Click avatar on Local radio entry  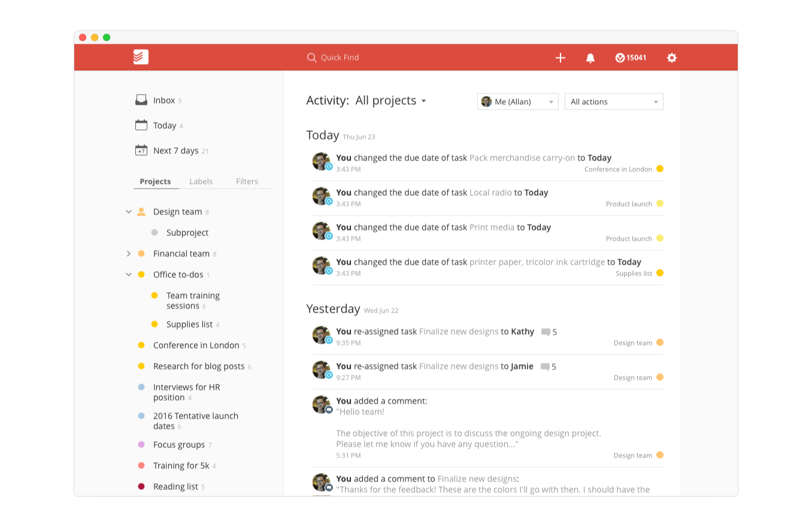point(322,196)
